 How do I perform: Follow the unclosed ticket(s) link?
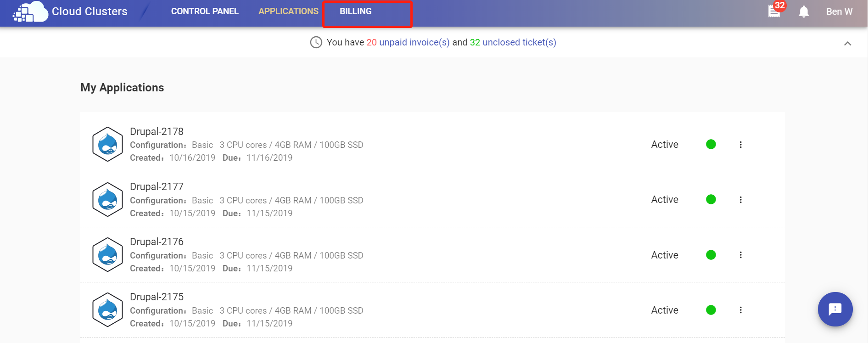pyautogui.click(x=519, y=42)
